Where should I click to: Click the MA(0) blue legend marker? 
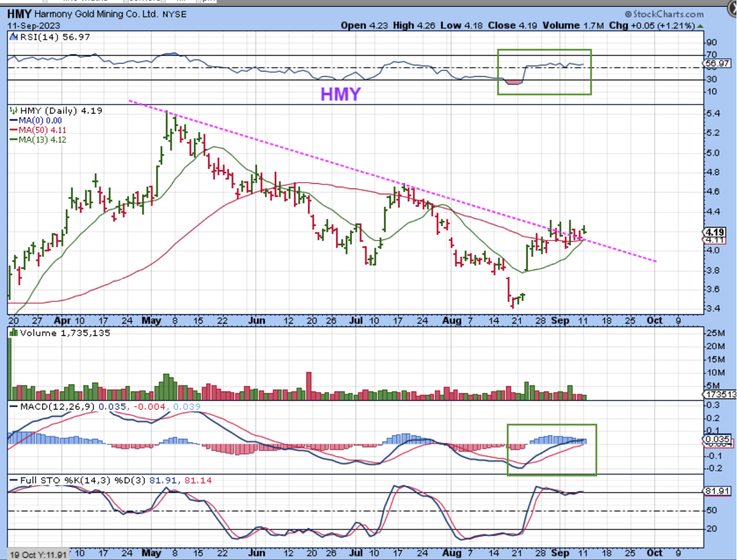tap(14, 121)
